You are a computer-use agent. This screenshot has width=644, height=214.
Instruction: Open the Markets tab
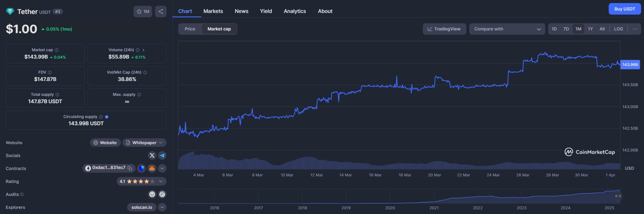click(x=213, y=11)
